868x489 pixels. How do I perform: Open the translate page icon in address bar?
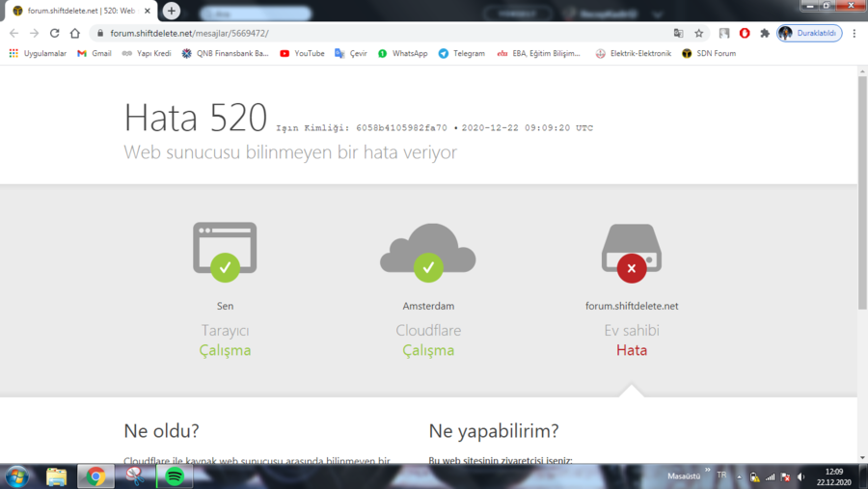pyautogui.click(x=678, y=33)
